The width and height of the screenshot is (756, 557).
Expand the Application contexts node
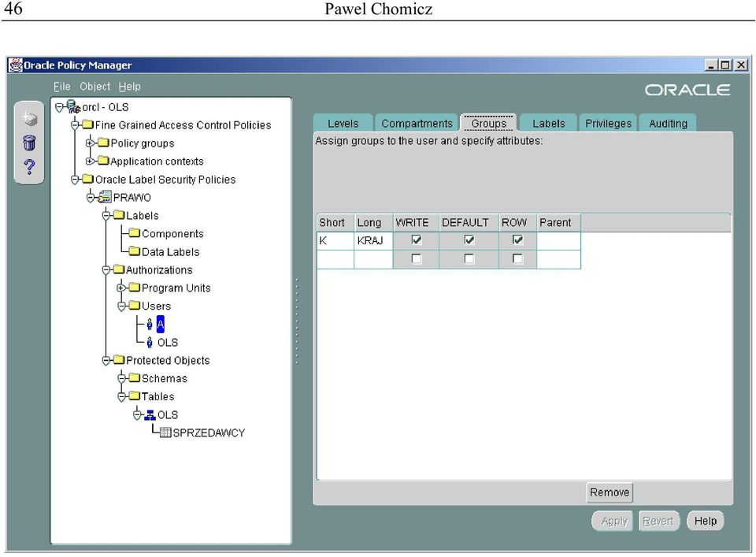point(90,161)
